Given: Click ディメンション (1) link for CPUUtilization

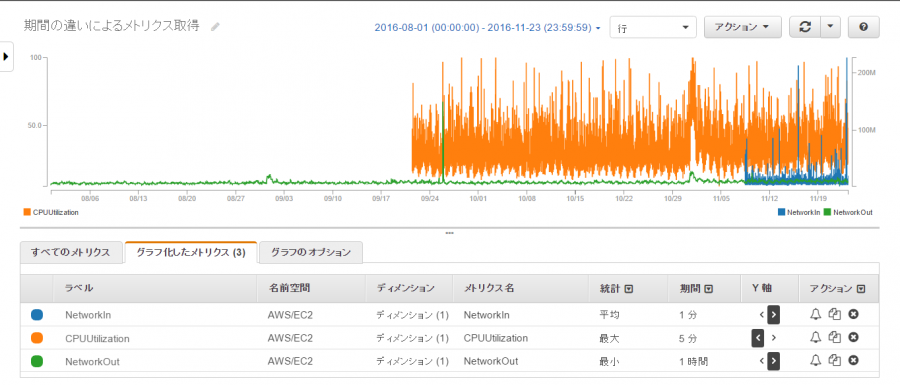Looking at the screenshot, I should pyautogui.click(x=412, y=338).
